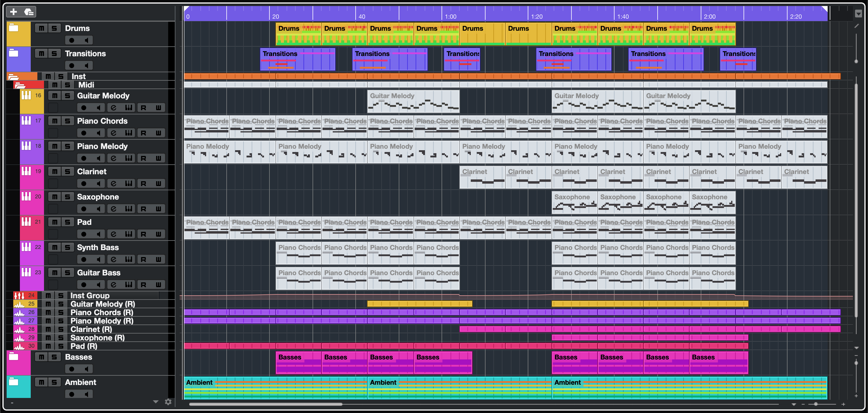Click the horizontal zoom slider handle
Screen dimensions: 868x413
point(816,404)
